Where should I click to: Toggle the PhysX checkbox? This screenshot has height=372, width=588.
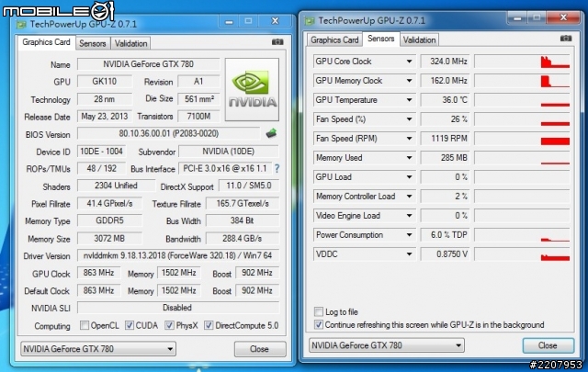pyautogui.click(x=169, y=325)
